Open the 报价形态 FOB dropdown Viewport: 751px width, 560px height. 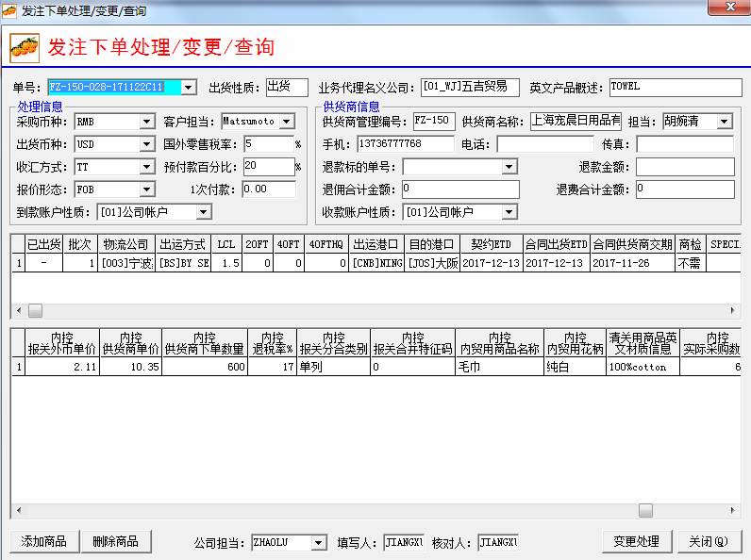tap(147, 189)
